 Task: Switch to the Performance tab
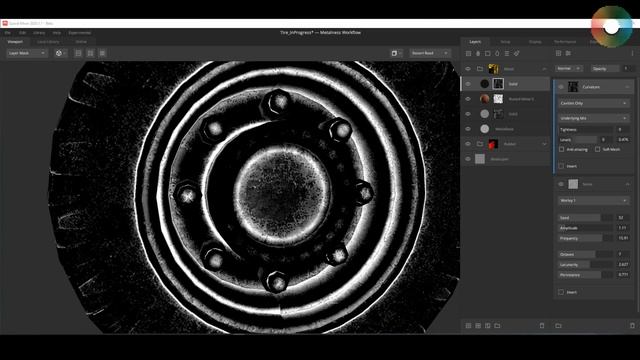click(565, 42)
